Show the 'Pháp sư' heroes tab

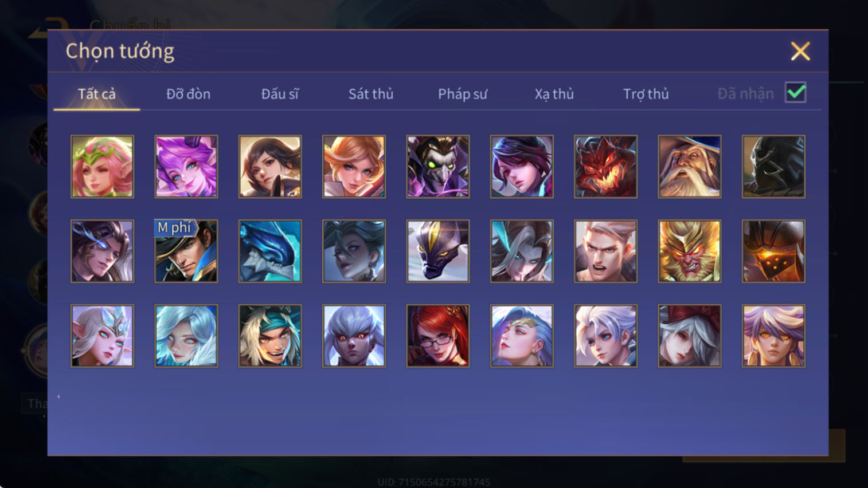pos(463,94)
